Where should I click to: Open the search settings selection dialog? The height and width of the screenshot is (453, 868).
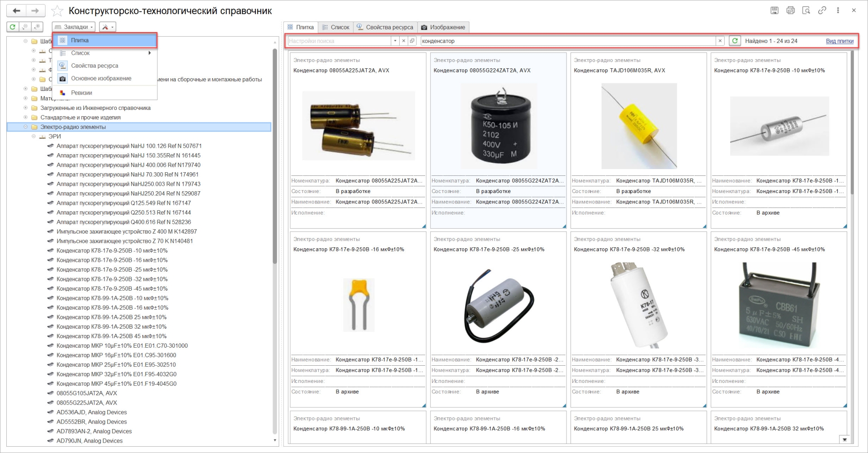point(412,41)
